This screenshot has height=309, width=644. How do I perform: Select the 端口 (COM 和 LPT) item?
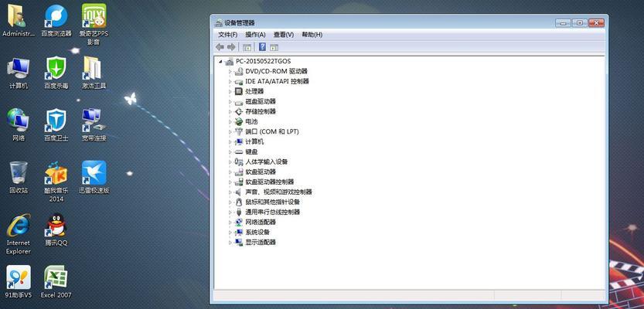coord(271,132)
